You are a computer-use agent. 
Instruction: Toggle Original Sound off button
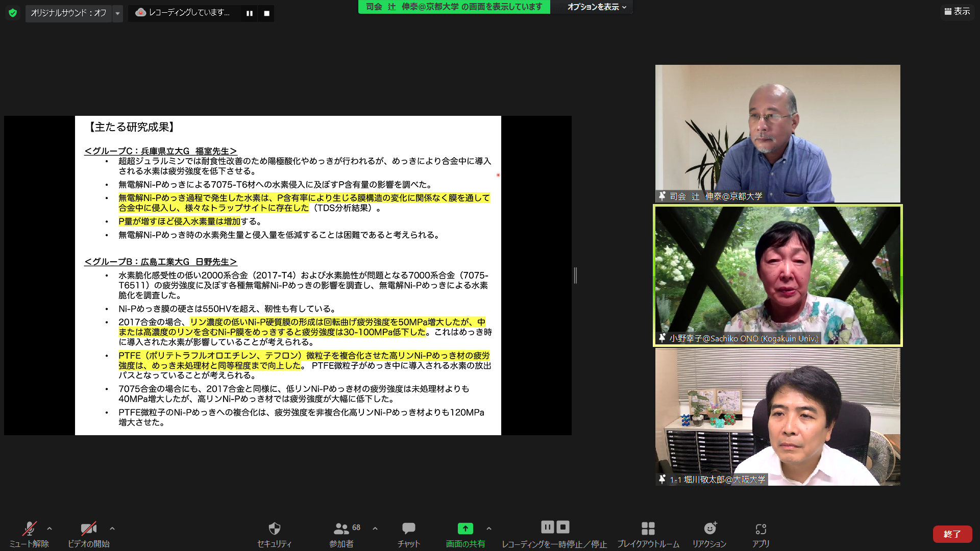tap(68, 13)
